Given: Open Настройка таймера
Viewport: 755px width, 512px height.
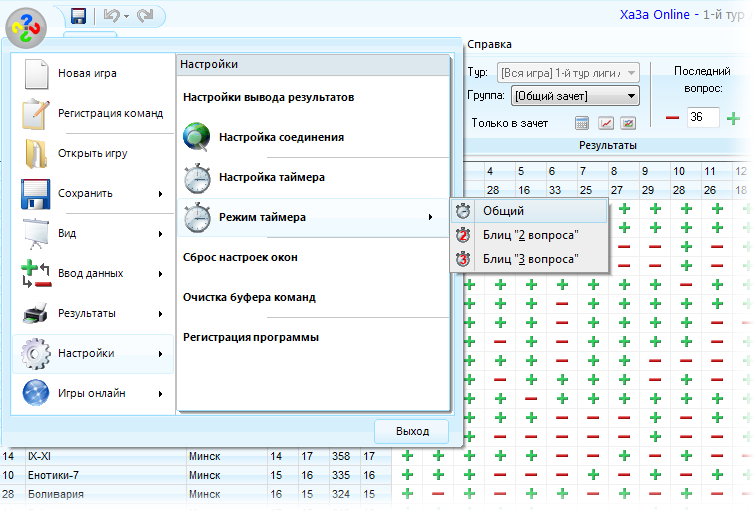Looking at the screenshot, I should pos(313,177).
